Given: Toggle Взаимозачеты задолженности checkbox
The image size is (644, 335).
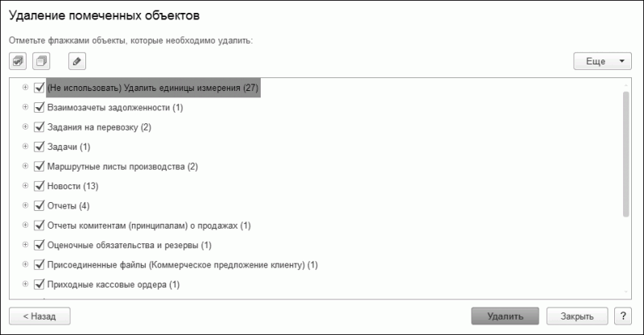Looking at the screenshot, I should 39,107.
